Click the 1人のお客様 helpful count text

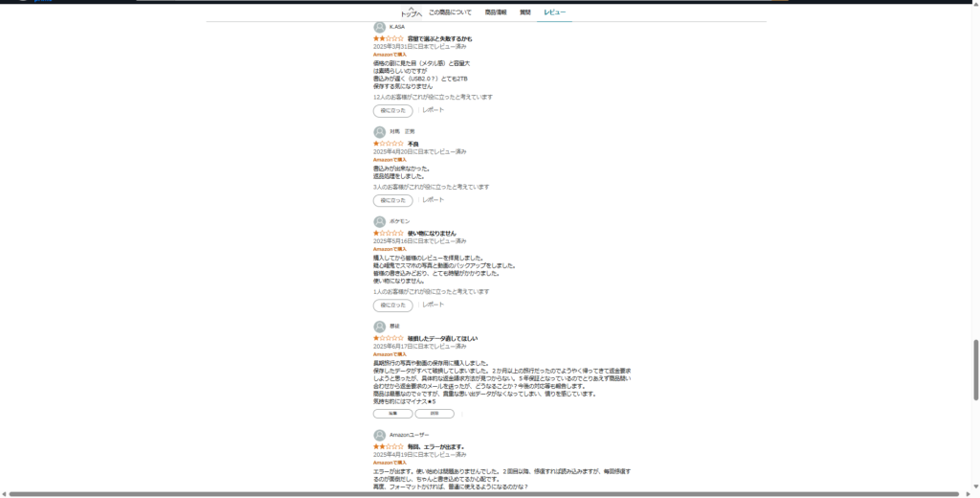[432, 291]
